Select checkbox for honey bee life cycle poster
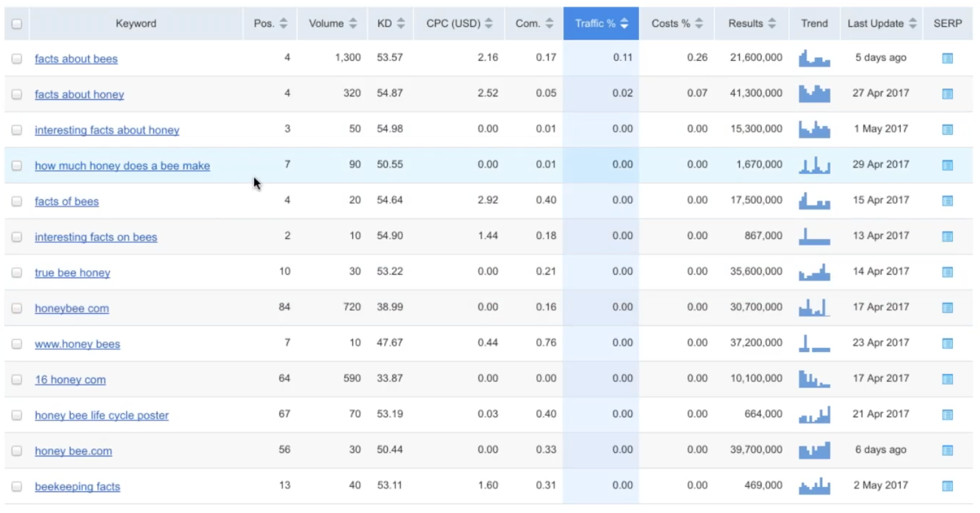The height and width of the screenshot is (513, 980). (17, 415)
